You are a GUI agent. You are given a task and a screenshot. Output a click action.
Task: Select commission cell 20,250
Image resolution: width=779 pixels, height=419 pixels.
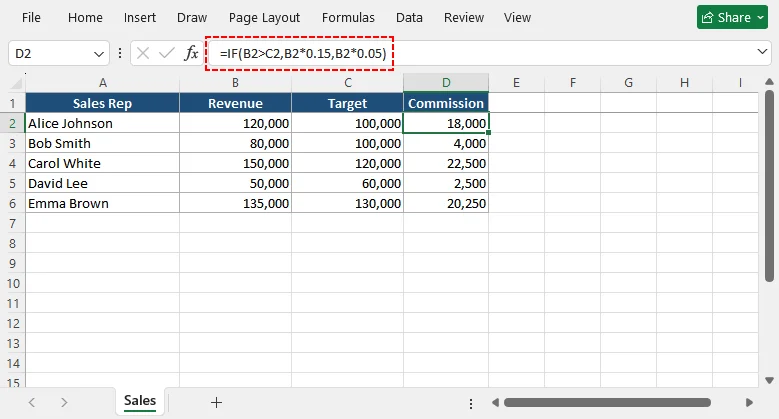446,203
